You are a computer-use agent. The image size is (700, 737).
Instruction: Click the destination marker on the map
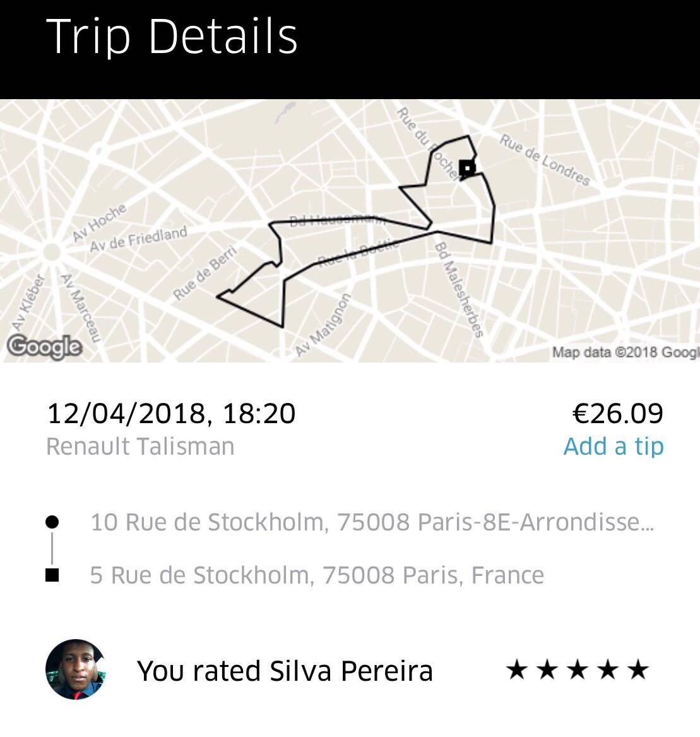click(x=466, y=167)
